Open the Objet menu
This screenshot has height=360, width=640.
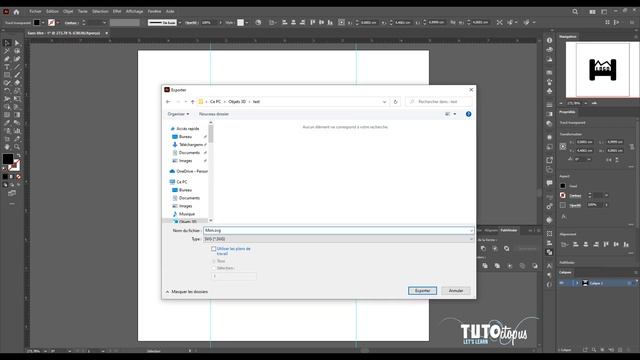coord(68,11)
